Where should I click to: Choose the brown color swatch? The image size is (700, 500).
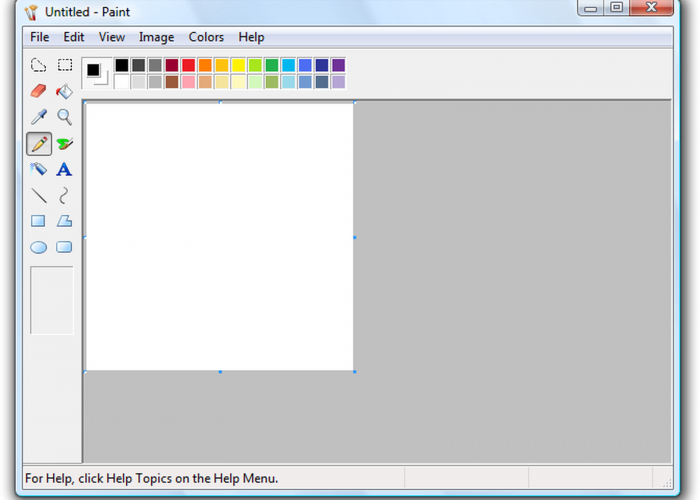coord(172,82)
